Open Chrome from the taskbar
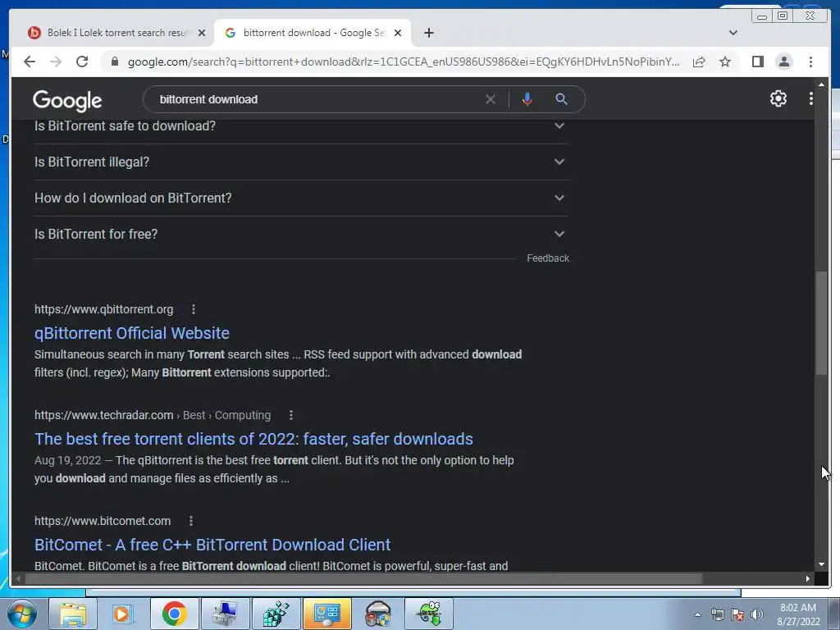The width and height of the screenshot is (840, 630). click(x=174, y=614)
